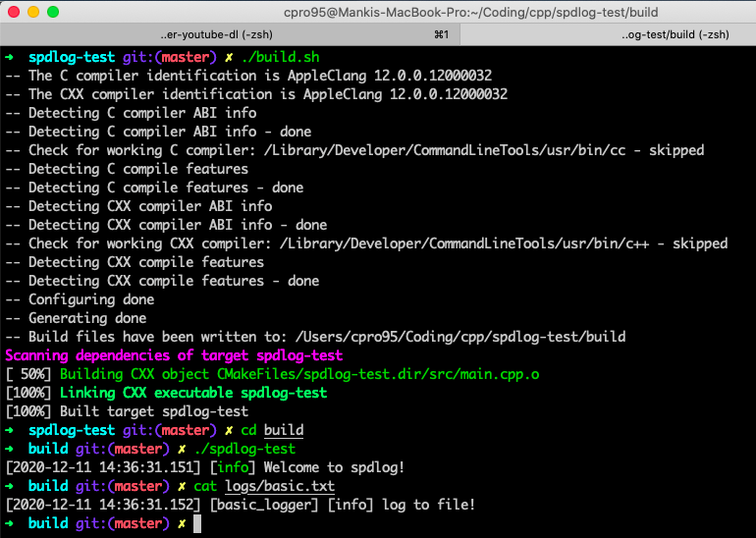Close the terminal window with red button
This screenshot has height=538, width=756.
pos(14,12)
